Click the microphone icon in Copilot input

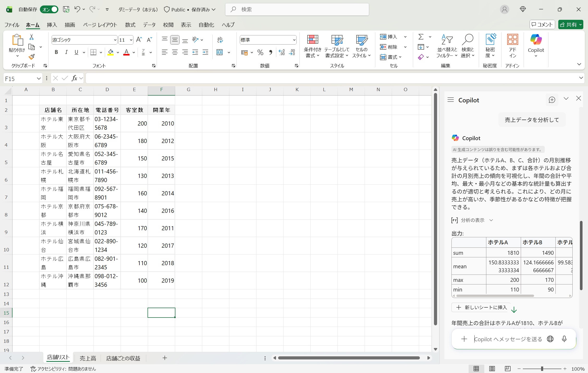(x=564, y=339)
